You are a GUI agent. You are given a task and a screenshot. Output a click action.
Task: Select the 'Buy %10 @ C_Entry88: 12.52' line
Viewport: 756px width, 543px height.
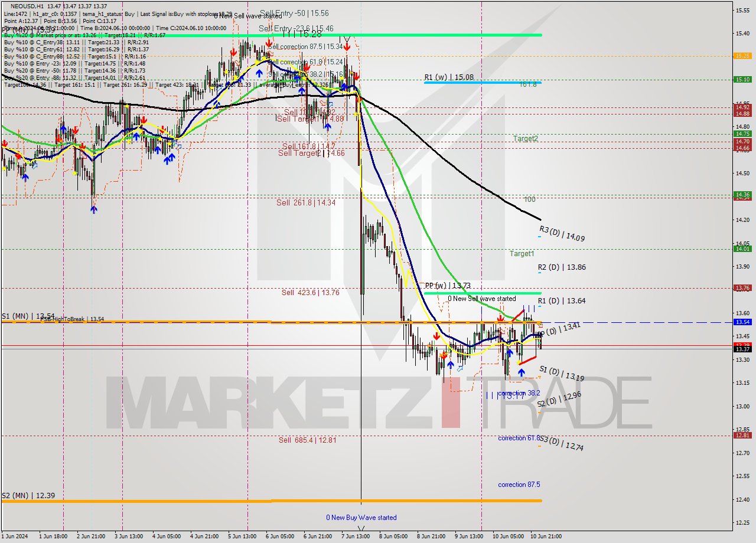tap(74, 57)
